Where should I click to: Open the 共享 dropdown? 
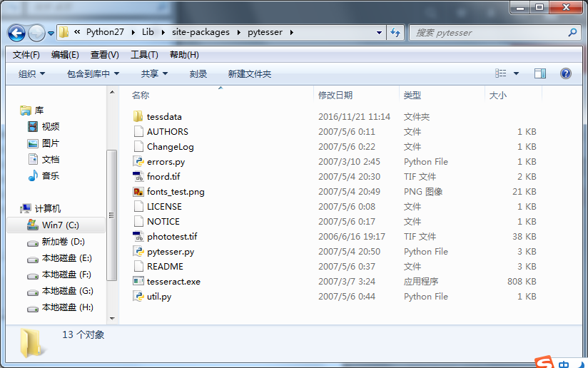point(154,74)
